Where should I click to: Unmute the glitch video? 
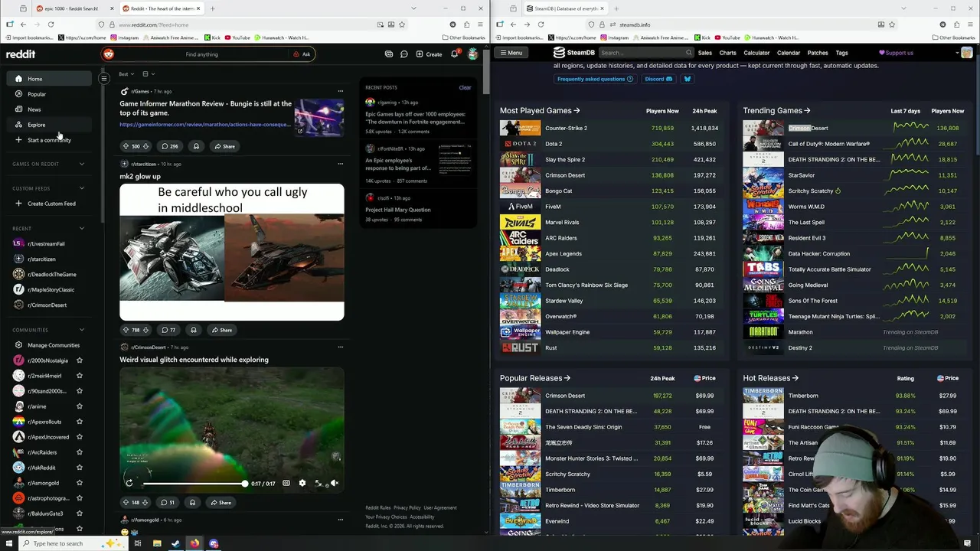[x=335, y=483]
